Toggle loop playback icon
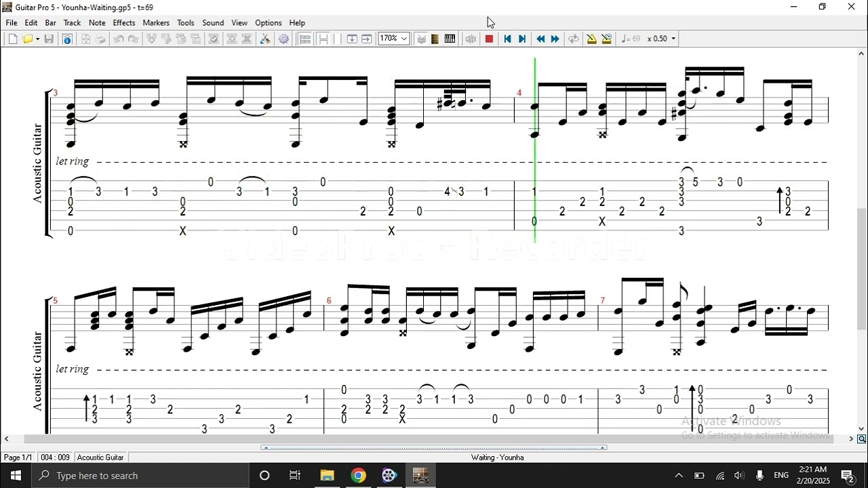 pos(574,39)
